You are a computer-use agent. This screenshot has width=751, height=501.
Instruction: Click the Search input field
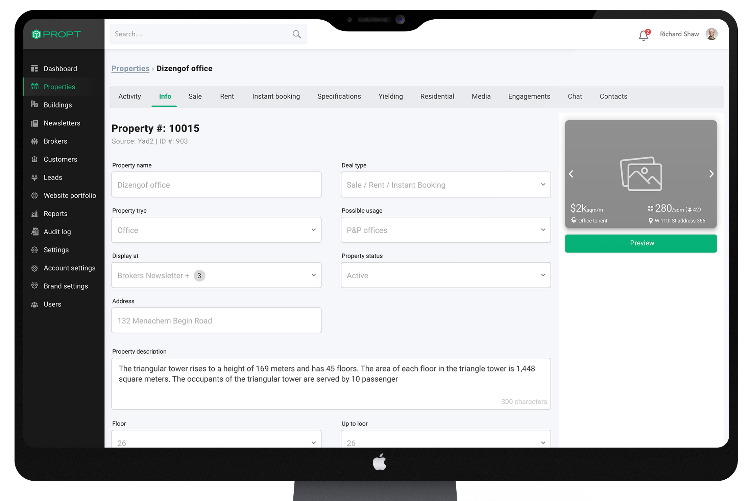208,34
